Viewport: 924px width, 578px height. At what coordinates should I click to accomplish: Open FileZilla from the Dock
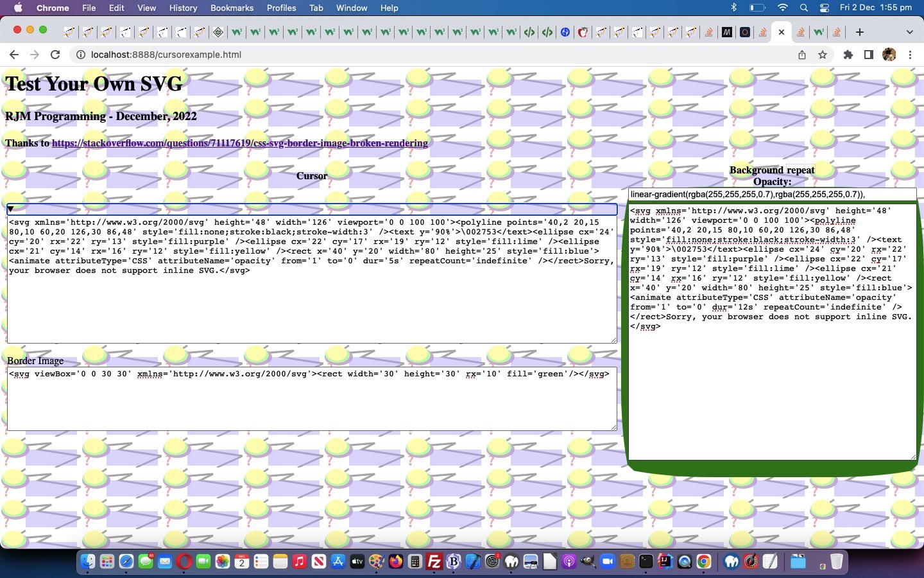tap(434, 562)
